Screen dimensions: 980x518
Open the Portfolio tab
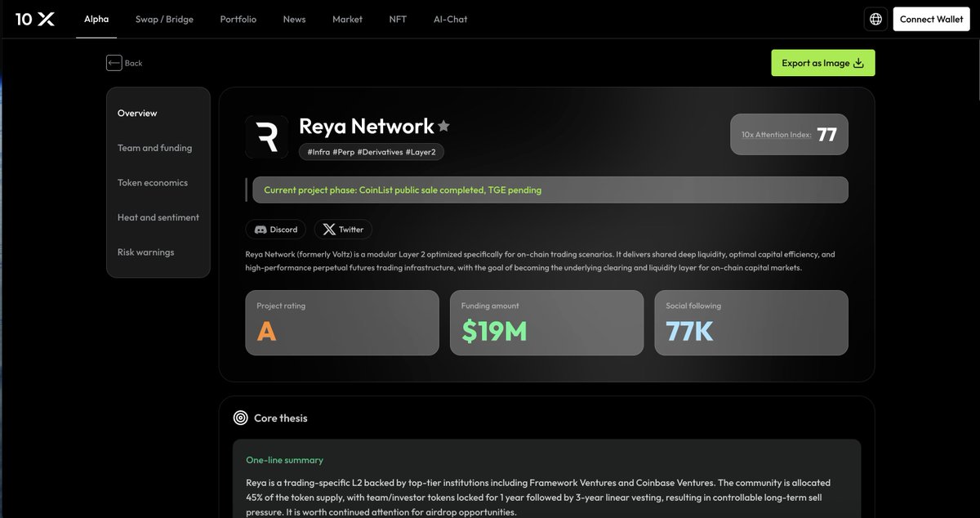coord(238,19)
